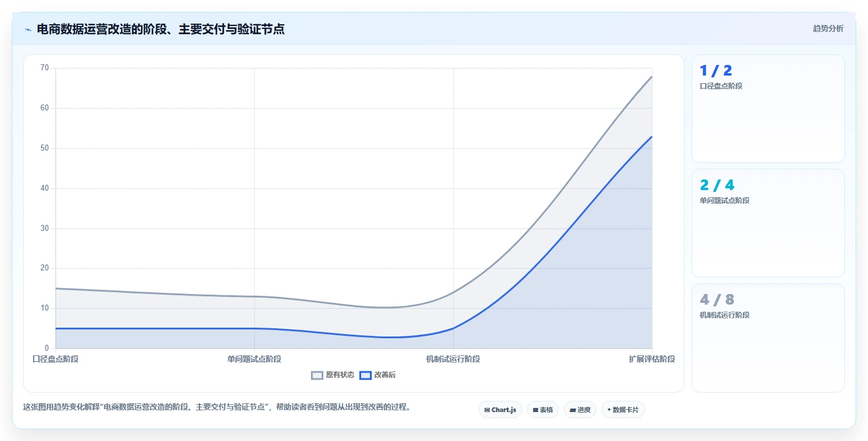Click the gray 原有状态 legend swatch
Viewport: 868px width, 441px height.
click(317, 375)
